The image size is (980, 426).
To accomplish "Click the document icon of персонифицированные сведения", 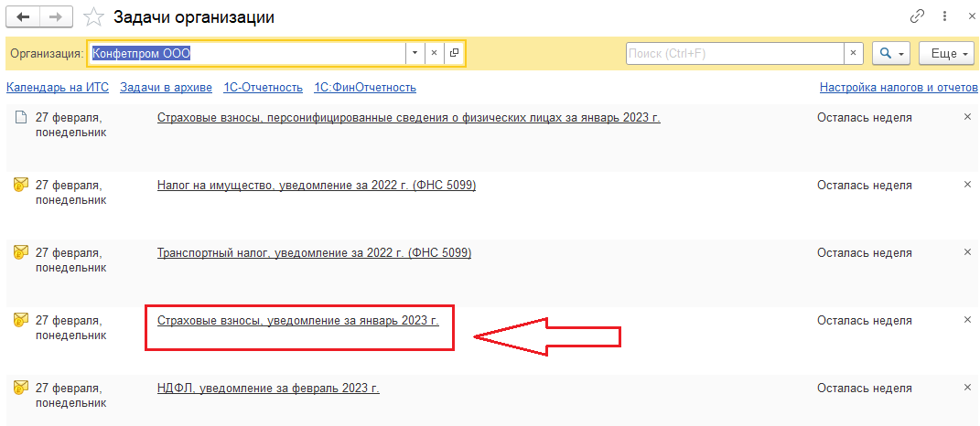I will 21,117.
